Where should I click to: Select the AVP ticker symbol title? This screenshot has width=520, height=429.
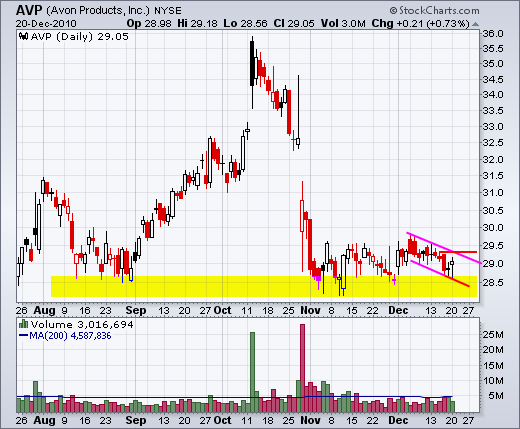point(29,11)
